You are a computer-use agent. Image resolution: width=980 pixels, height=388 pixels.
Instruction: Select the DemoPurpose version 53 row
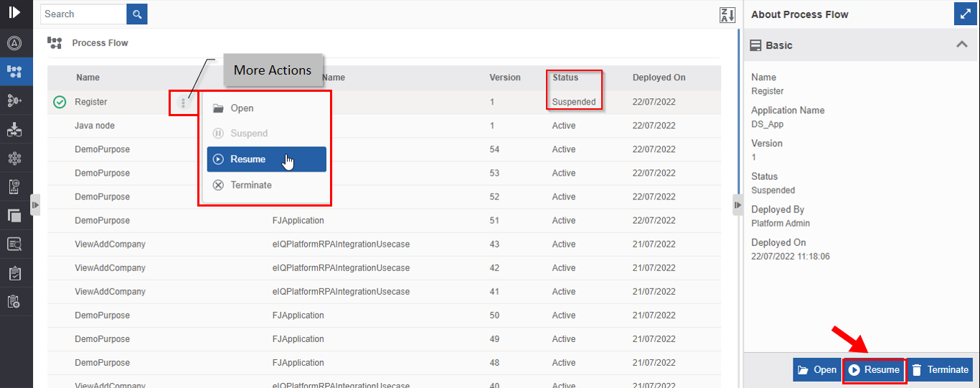384,174
